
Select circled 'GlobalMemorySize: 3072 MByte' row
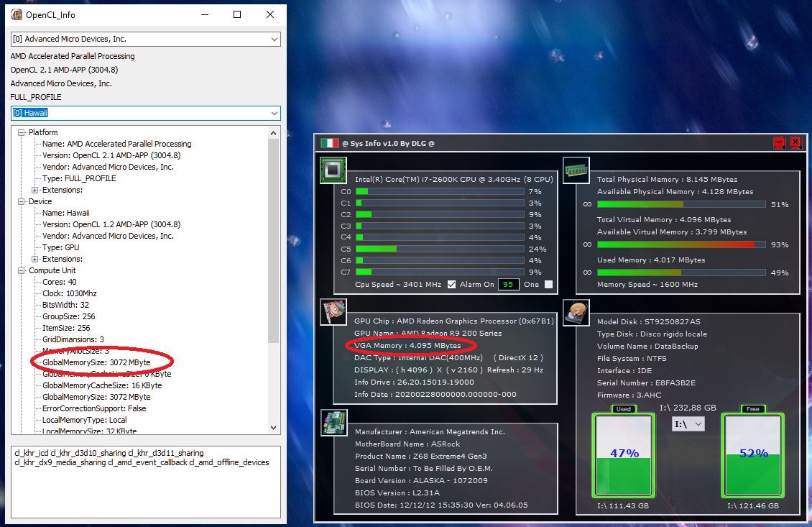[96, 362]
